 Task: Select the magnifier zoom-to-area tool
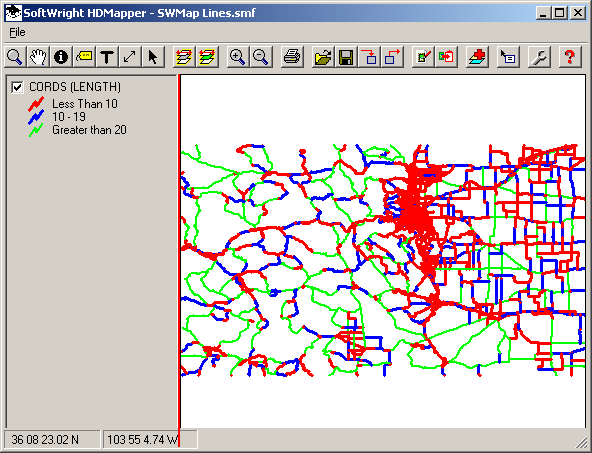(x=15, y=57)
